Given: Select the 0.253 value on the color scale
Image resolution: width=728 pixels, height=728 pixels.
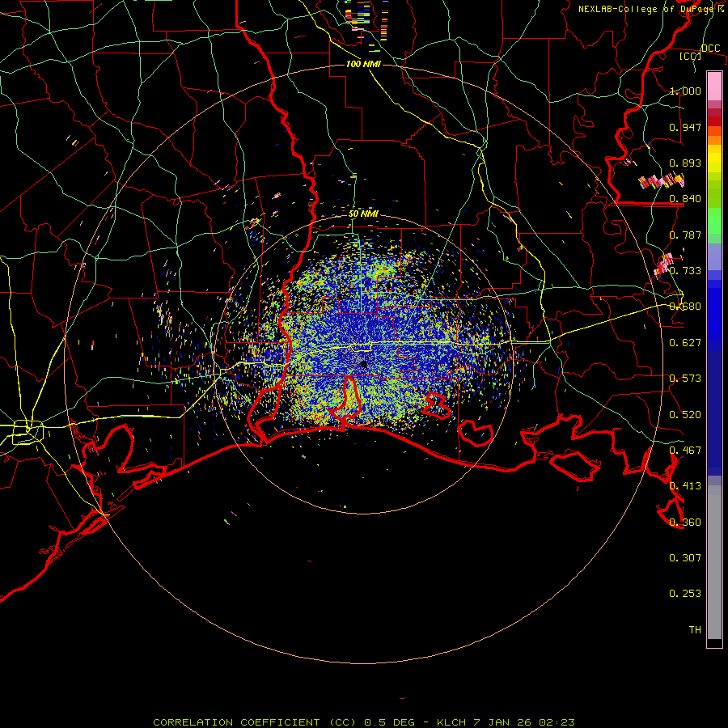Looking at the screenshot, I should coord(685,594).
